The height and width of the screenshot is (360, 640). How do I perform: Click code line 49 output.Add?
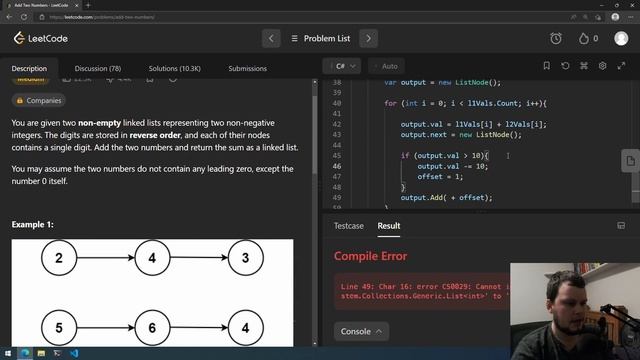[x=446, y=198]
